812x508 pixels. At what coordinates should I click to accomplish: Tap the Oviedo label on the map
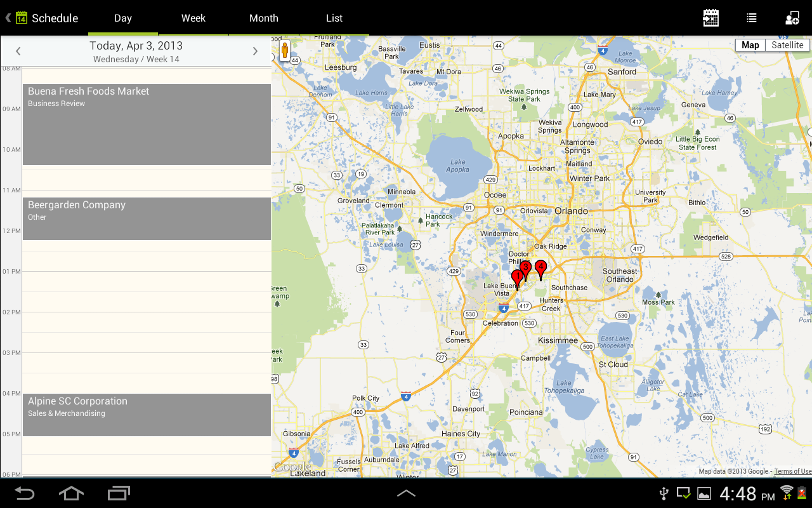pyautogui.click(x=650, y=142)
